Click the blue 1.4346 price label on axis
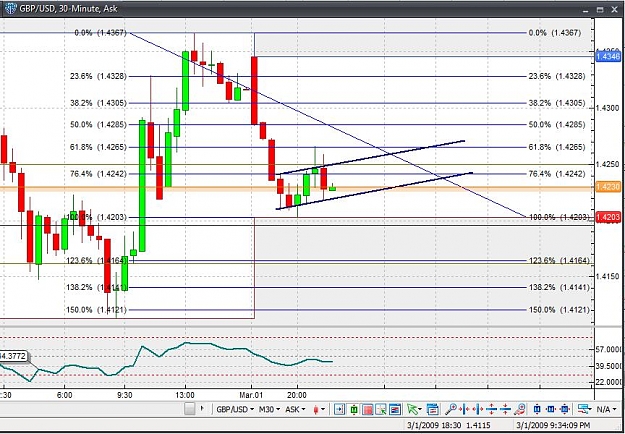Viewport: 625px width, 434px height. pyautogui.click(x=608, y=57)
